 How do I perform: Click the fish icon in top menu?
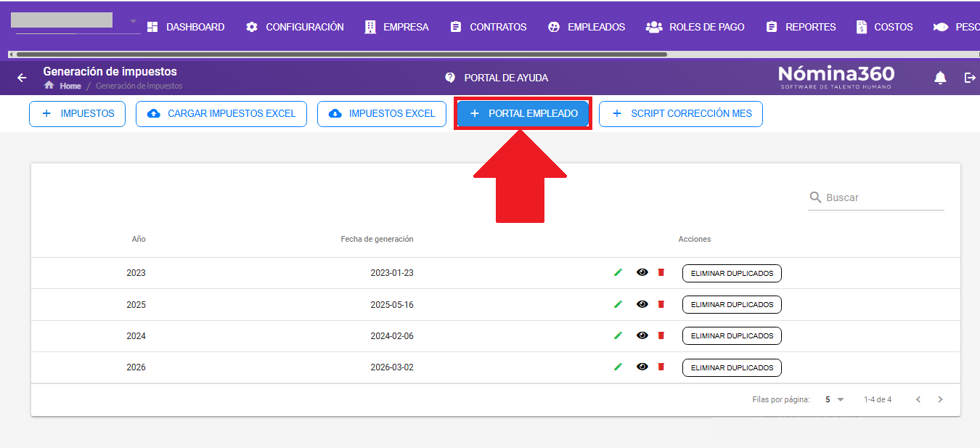(x=941, y=27)
